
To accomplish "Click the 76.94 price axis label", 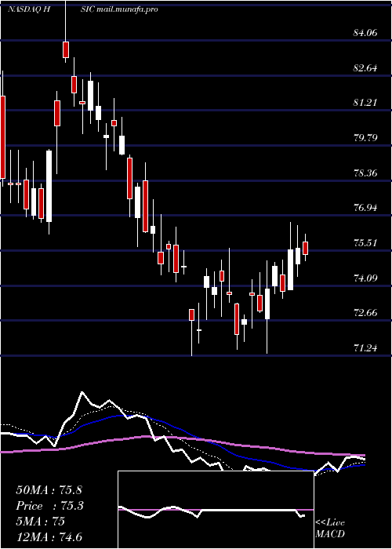I will pos(365,208).
